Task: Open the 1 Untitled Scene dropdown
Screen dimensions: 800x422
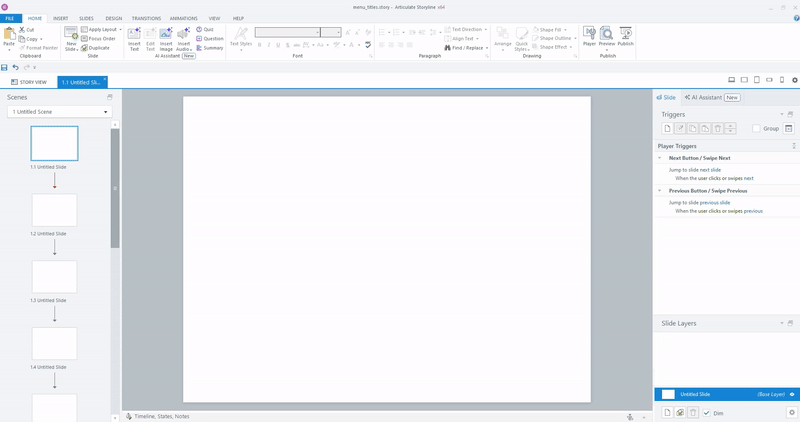Action: tap(60, 112)
